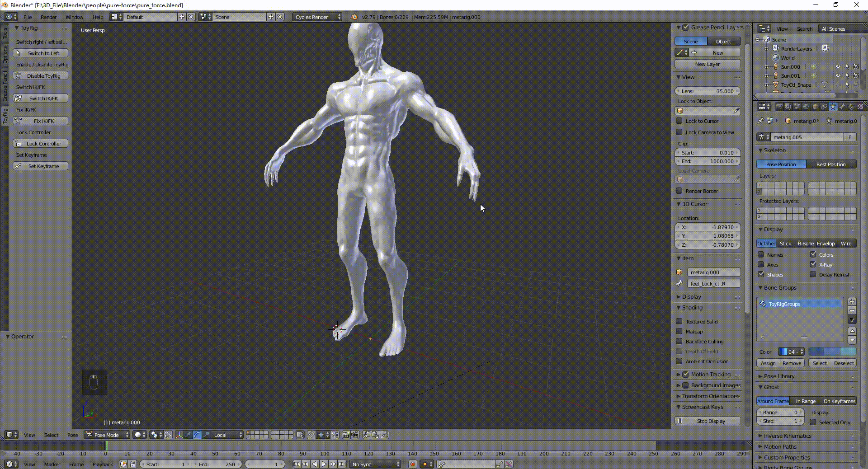Toggle the Names display checkbox

coord(761,254)
